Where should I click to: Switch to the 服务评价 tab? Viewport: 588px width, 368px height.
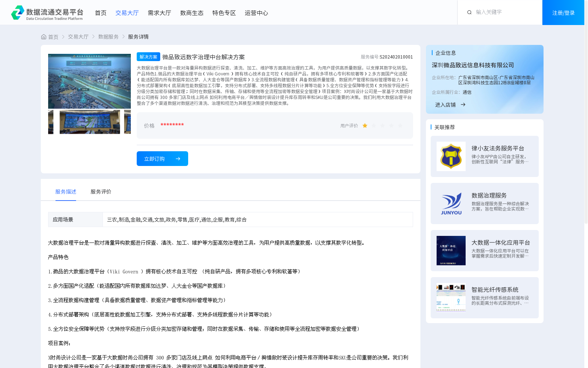click(101, 192)
